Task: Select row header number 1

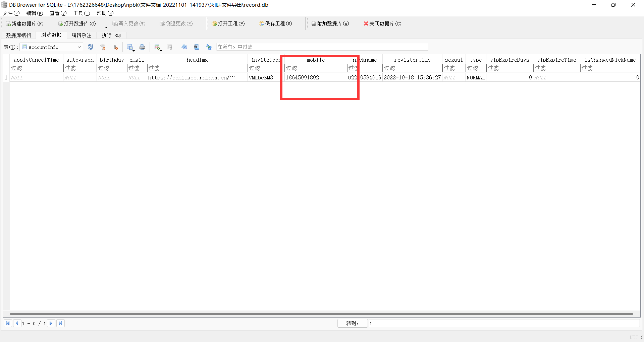Action: [6, 77]
